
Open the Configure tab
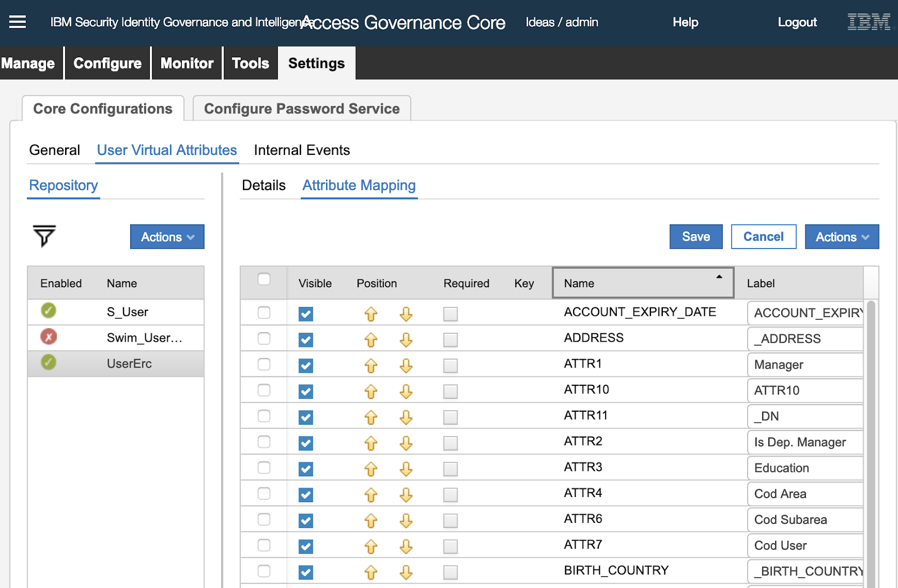tap(107, 63)
